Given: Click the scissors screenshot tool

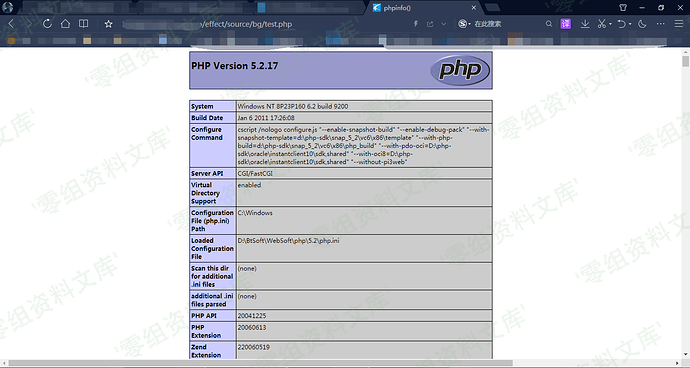Looking at the screenshot, I should pos(602,24).
